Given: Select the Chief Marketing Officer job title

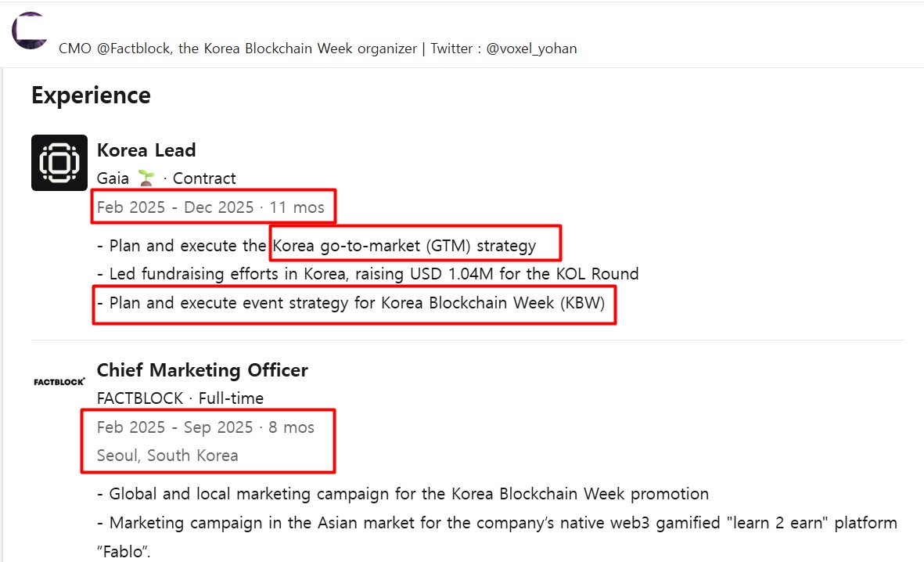Looking at the screenshot, I should (x=202, y=370).
